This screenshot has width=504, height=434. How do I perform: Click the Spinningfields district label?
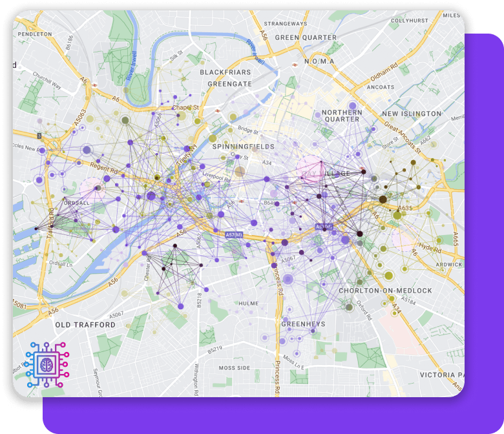tap(243, 147)
